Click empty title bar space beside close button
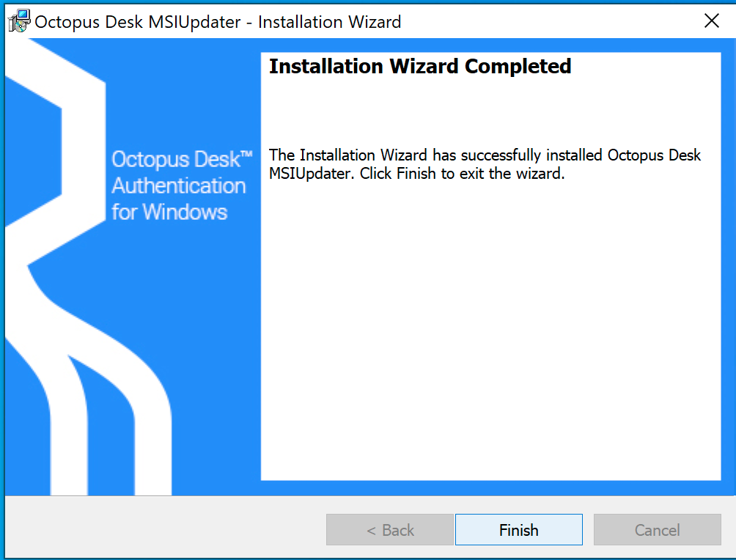Screen dimensions: 736x560 549,21
